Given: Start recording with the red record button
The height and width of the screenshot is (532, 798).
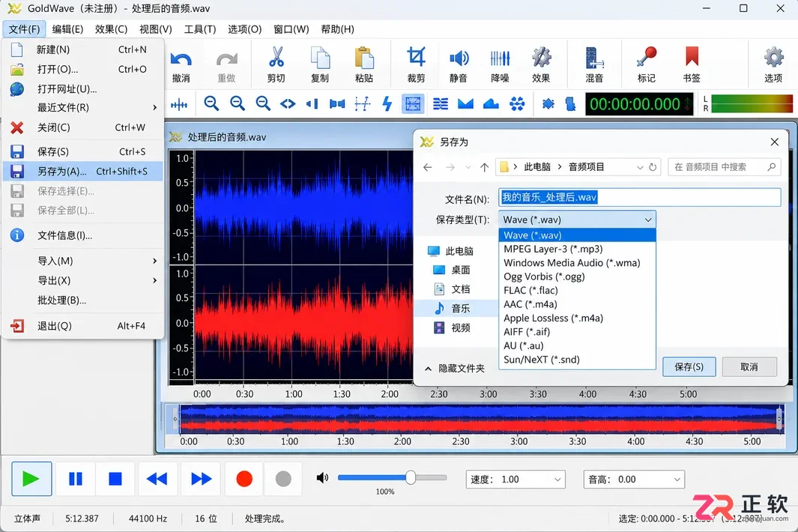Looking at the screenshot, I should pos(244,479).
